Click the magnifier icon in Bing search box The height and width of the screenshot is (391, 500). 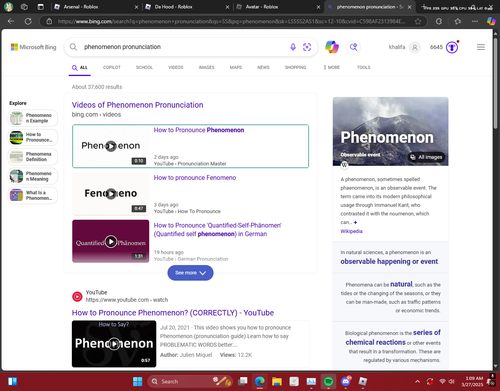click(73, 47)
